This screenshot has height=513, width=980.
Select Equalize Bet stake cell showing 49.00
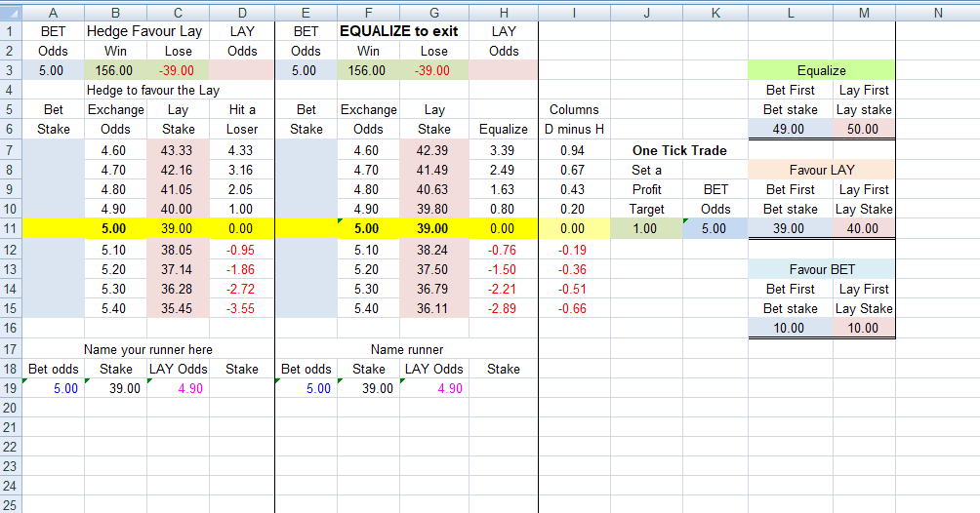tap(789, 130)
